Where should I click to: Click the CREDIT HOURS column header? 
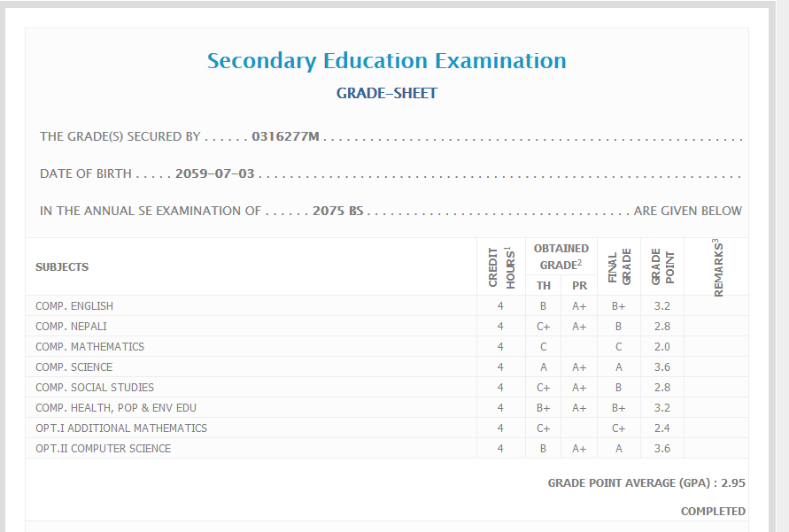[x=501, y=266]
